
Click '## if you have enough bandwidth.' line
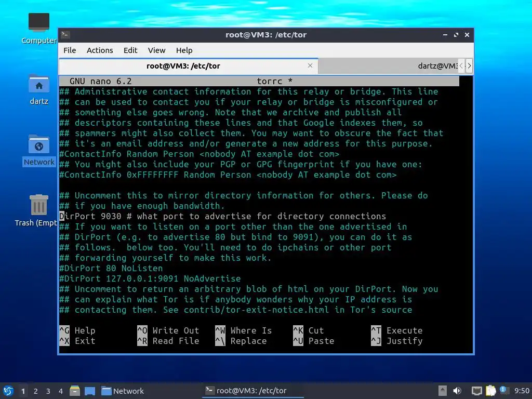click(x=142, y=206)
